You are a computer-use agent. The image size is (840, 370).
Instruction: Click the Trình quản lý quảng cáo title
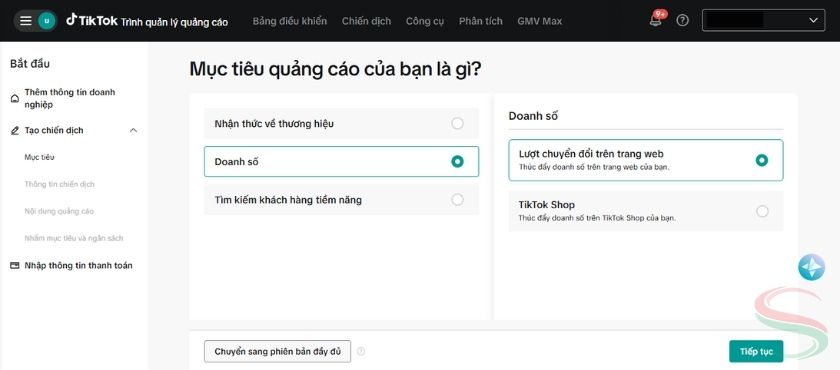click(175, 22)
